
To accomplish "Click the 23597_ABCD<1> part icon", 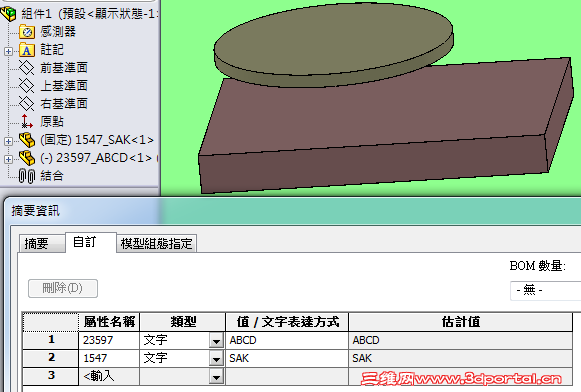I will 27,158.
